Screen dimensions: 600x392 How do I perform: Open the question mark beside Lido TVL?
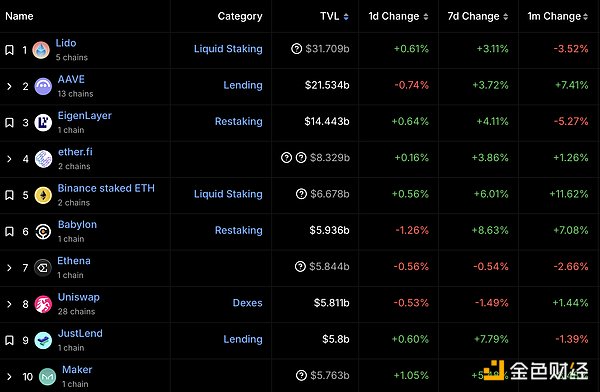tap(297, 49)
